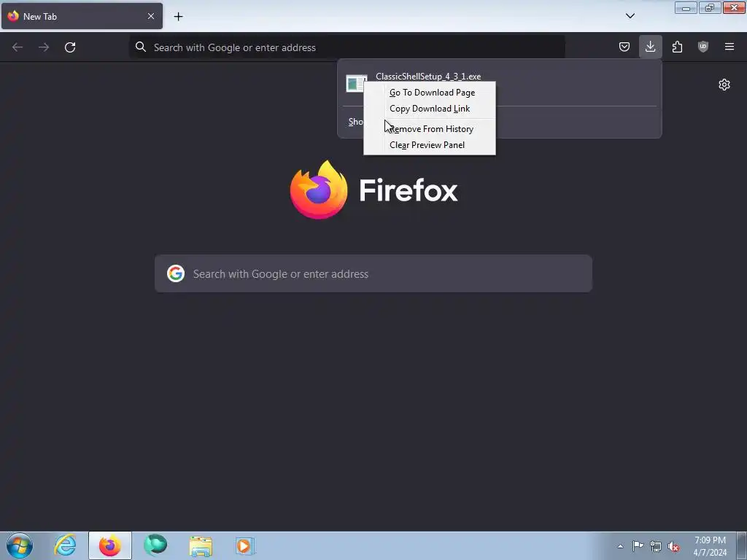Focus the address bar search field
Screen dimensions: 747x560
click(x=347, y=47)
